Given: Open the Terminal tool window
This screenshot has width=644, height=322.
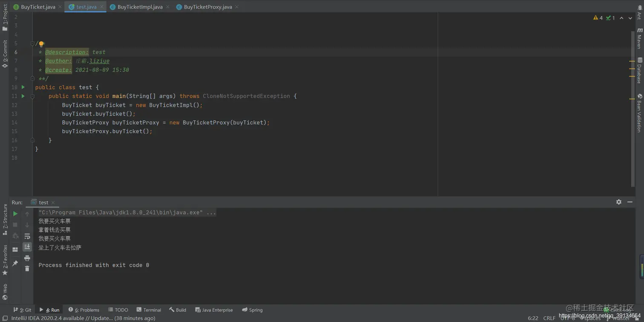Looking at the screenshot, I should coord(149,310).
